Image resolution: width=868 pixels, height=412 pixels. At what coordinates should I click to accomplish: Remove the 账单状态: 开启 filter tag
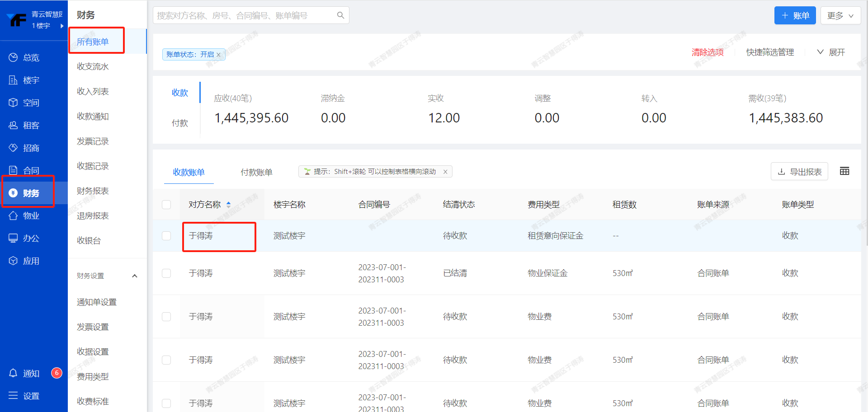click(x=219, y=55)
